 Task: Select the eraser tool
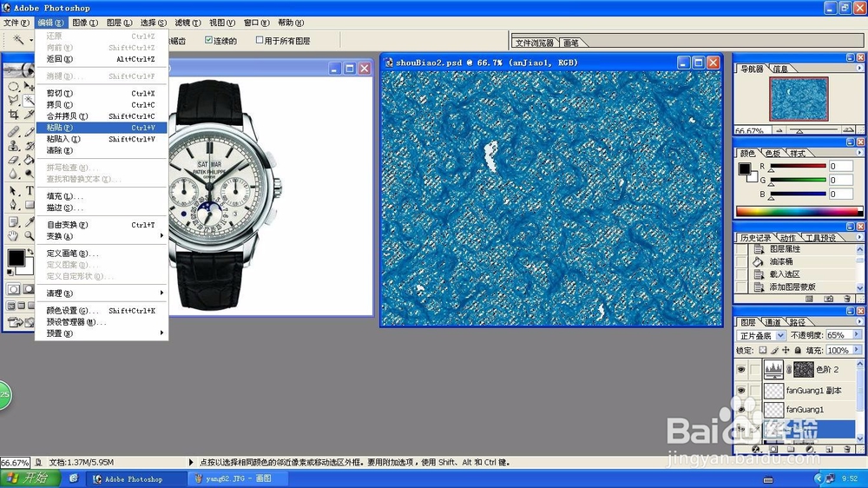pyautogui.click(x=13, y=160)
